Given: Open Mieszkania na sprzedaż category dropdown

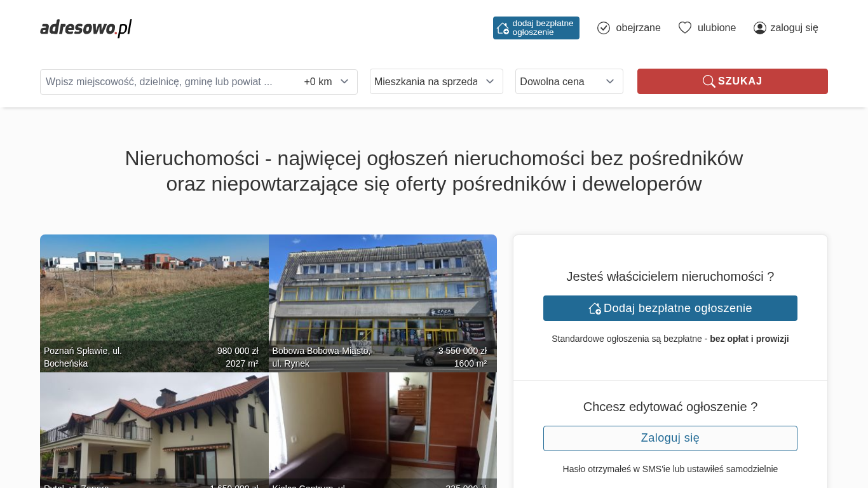Looking at the screenshot, I should click(437, 81).
